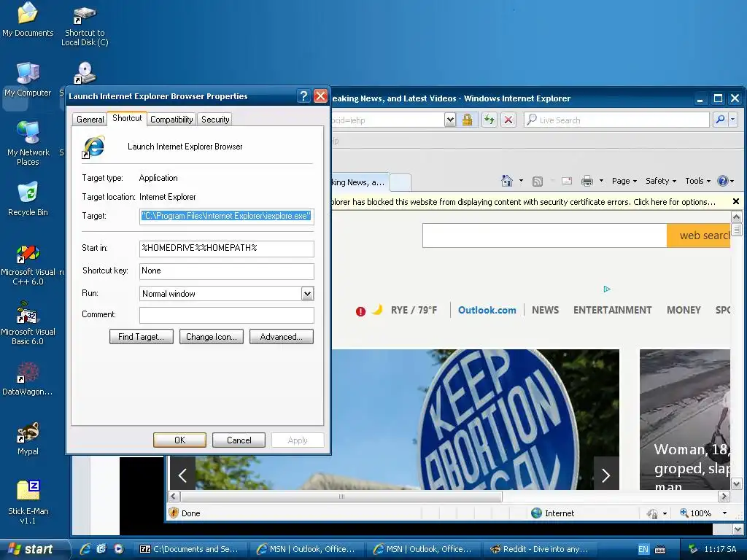The height and width of the screenshot is (560, 747).
Task: Switch to the Compatibility tab
Action: 171,120
